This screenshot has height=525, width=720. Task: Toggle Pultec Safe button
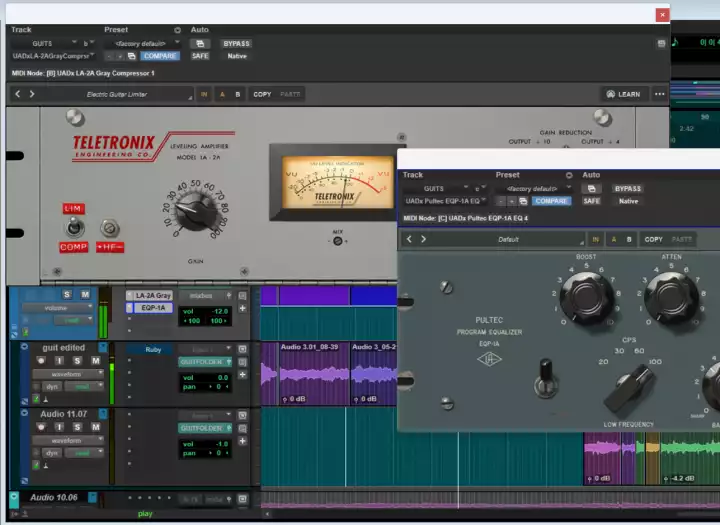591,201
